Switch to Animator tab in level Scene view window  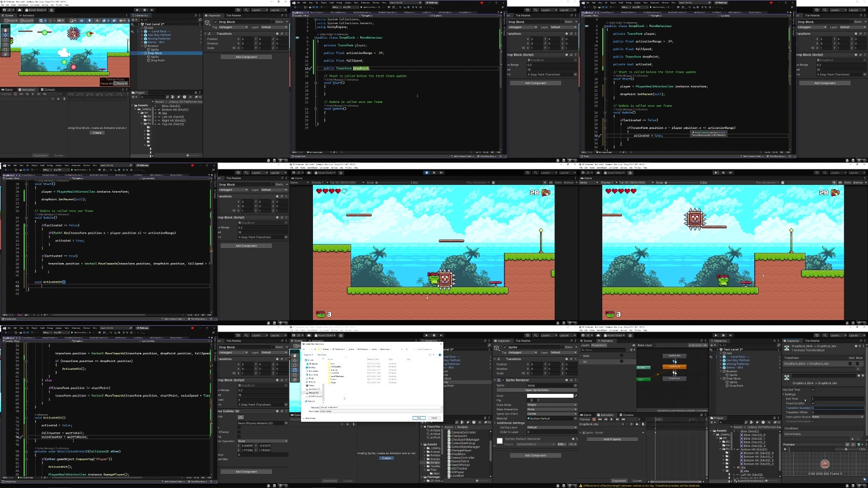tap(27, 15)
